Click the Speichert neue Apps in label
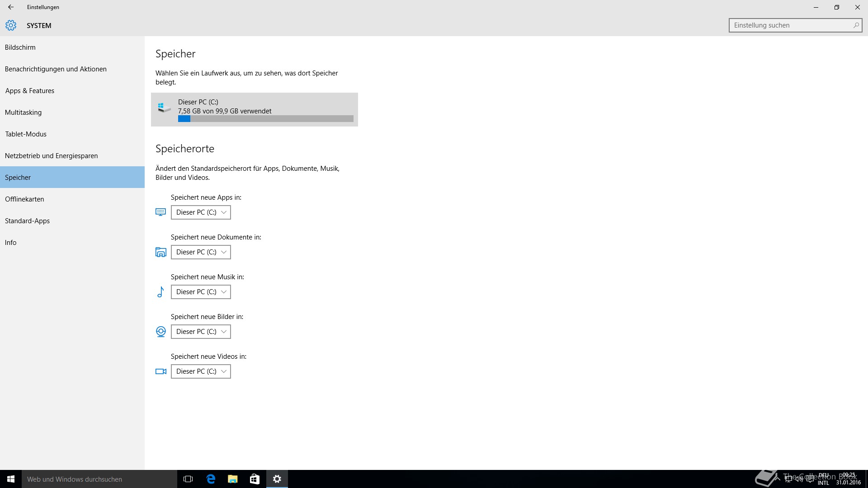Image resolution: width=868 pixels, height=488 pixels. coord(206,197)
